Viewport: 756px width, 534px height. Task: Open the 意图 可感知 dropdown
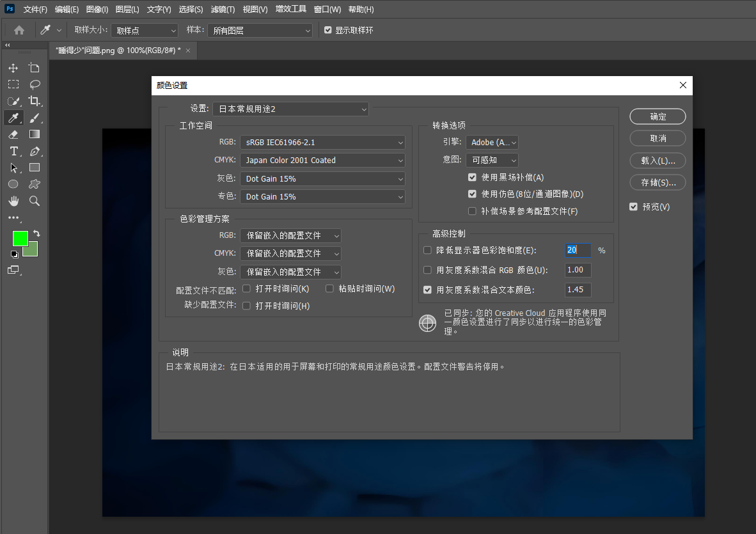coord(492,160)
